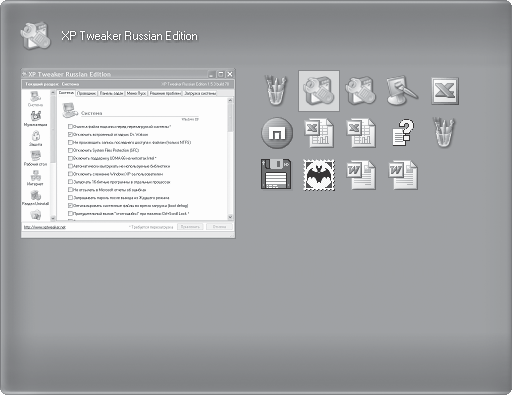Click the Применить button
Viewport: 512px width, 395px height.
coord(190,227)
